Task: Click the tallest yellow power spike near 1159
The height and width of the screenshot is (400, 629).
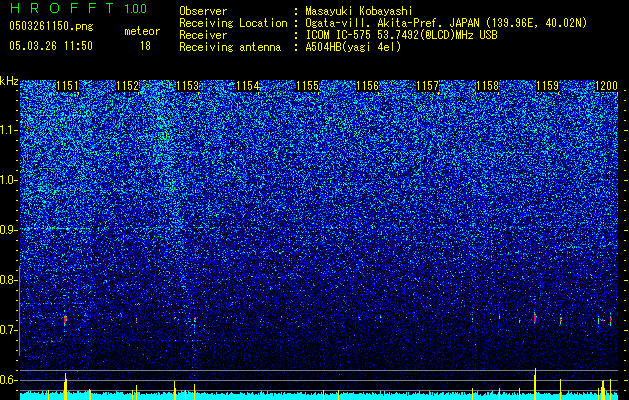Action: pyautogui.click(x=535, y=384)
